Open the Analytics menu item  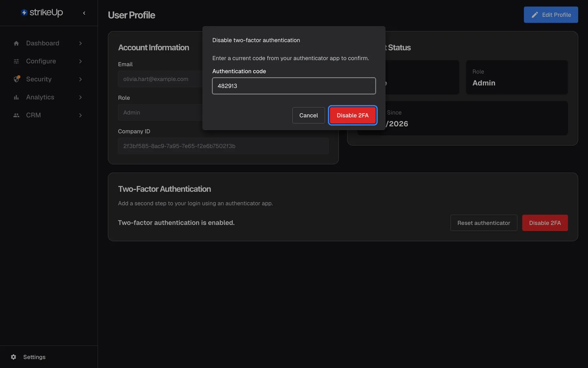tap(48, 97)
